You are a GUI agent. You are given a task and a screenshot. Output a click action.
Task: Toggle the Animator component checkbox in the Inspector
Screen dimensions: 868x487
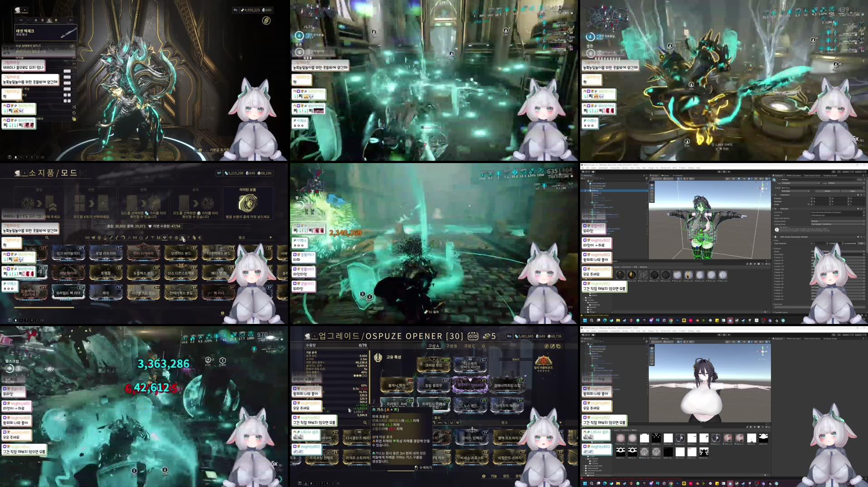coord(778,209)
